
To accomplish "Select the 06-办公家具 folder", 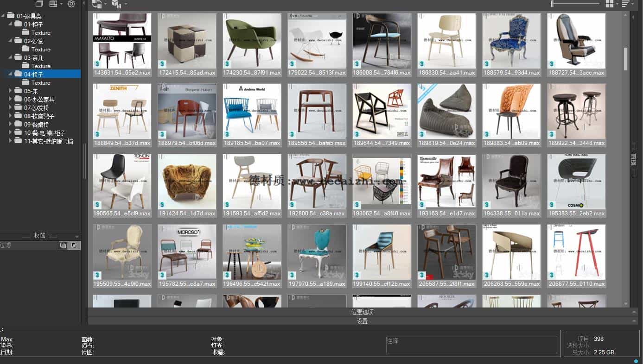I will (39, 99).
